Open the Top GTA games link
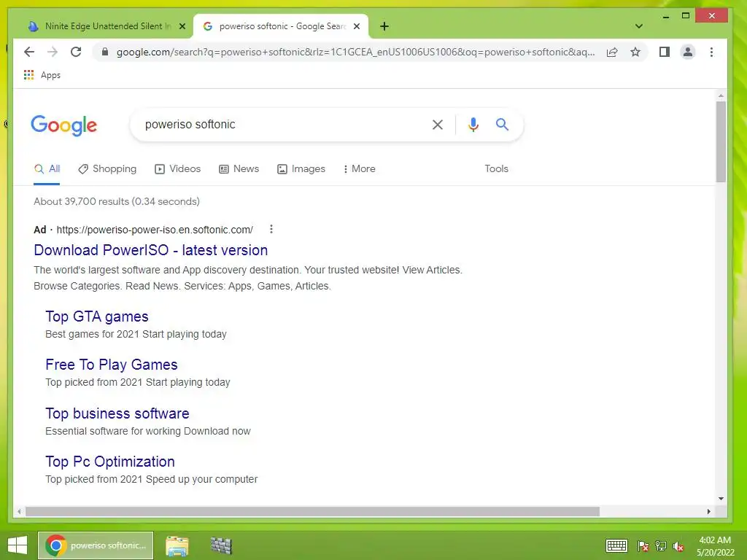747x560 pixels. [x=97, y=316]
